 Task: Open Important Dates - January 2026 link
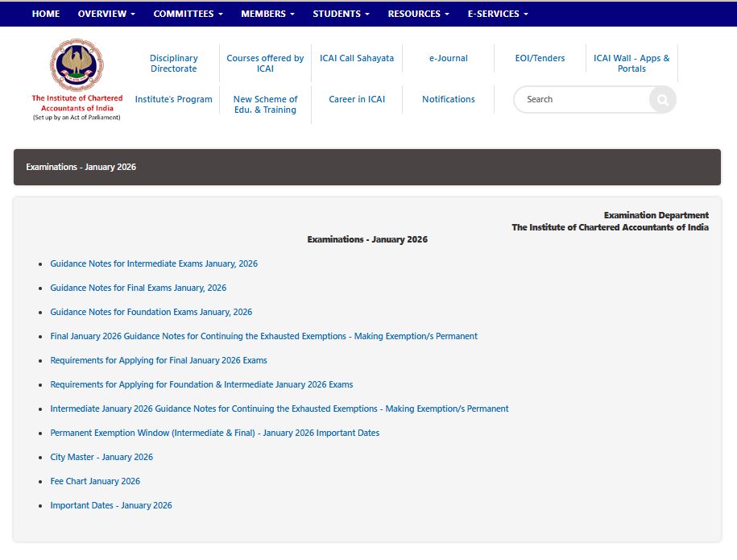pos(111,505)
